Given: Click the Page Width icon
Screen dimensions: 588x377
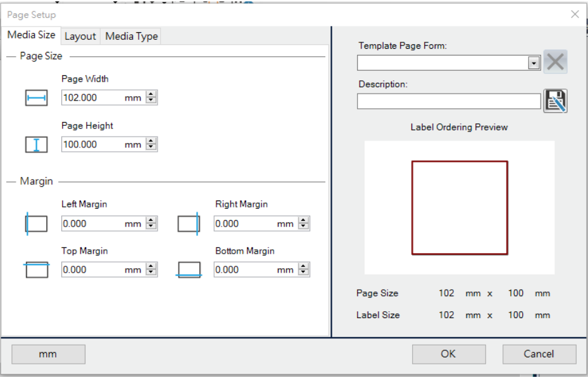Looking at the screenshot, I should coord(36,98).
